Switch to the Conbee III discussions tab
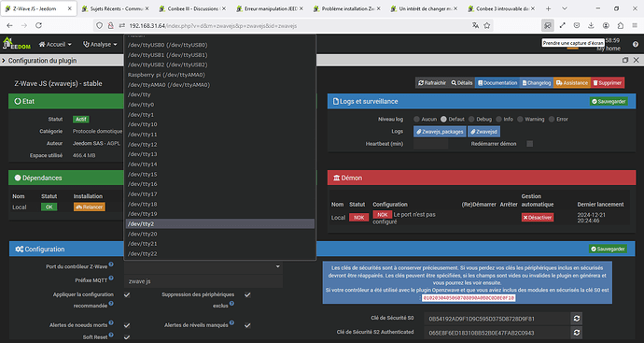644x343 pixels. click(192, 8)
